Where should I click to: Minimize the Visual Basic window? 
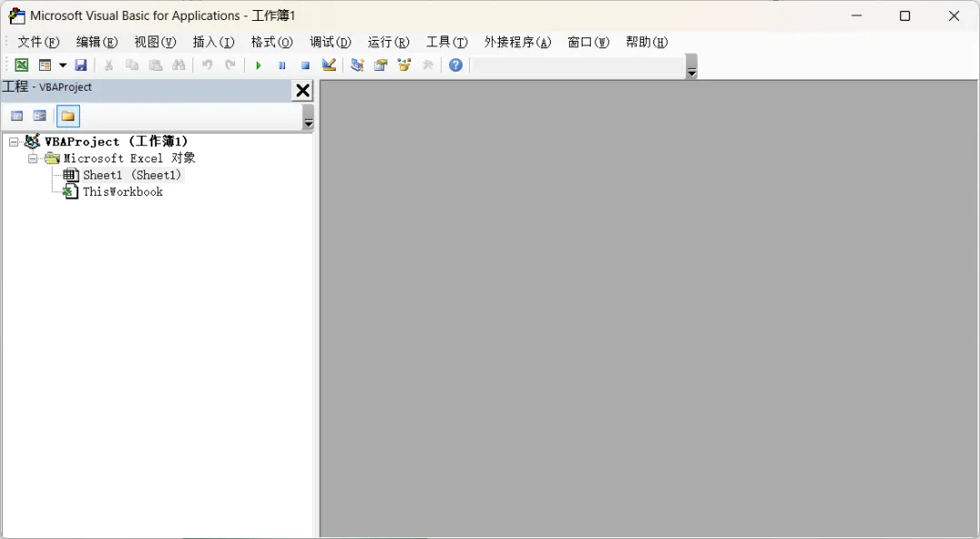pyautogui.click(x=857, y=15)
